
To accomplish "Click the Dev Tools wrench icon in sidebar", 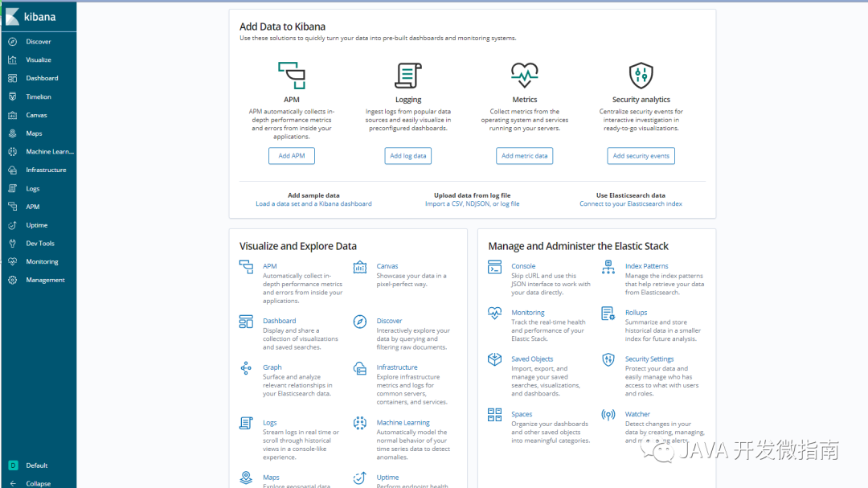I will (x=13, y=243).
